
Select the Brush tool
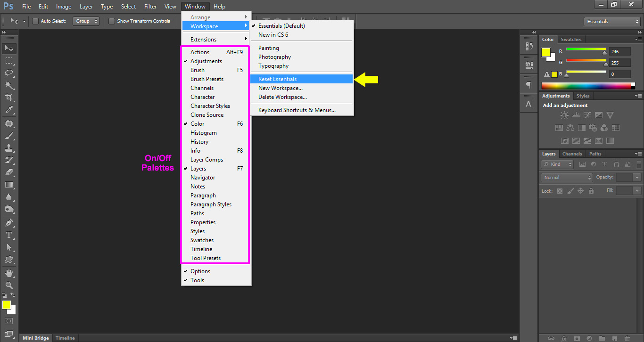(9, 135)
